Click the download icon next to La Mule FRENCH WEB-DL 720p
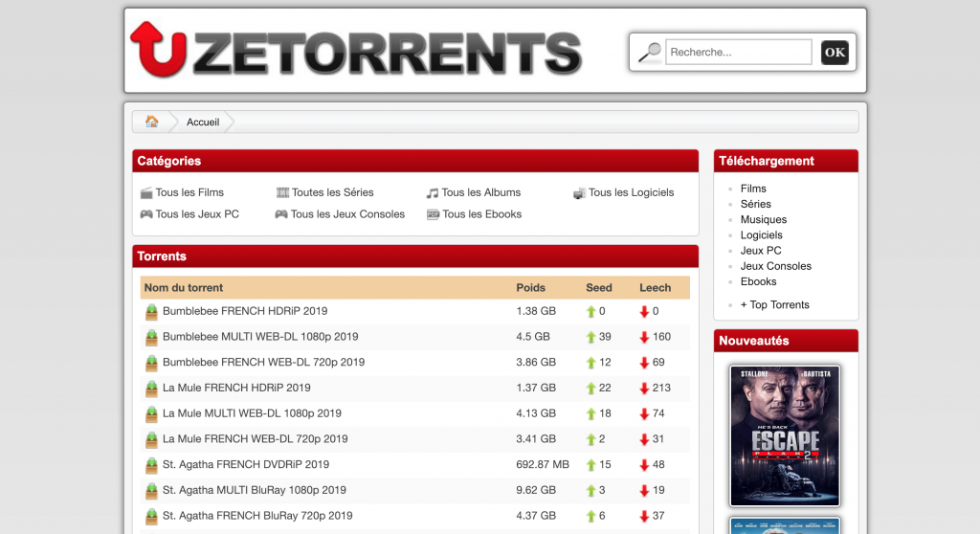This screenshot has width=980, height=534. 151,439
